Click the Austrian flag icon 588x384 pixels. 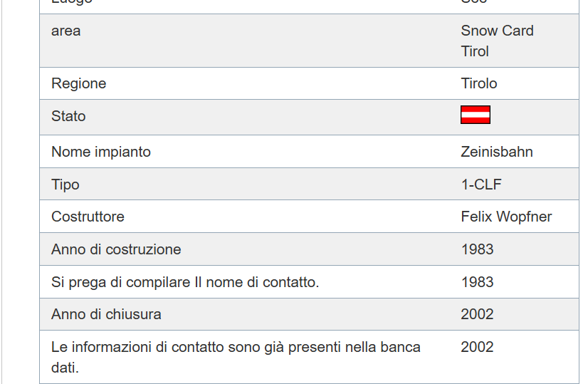(476, 115)
